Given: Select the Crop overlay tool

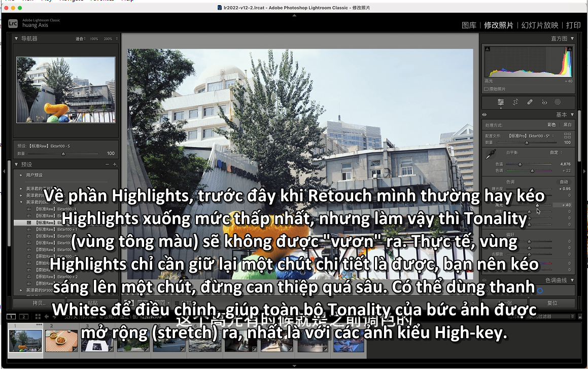Looking at the screenshot, I should click(515, 102).
